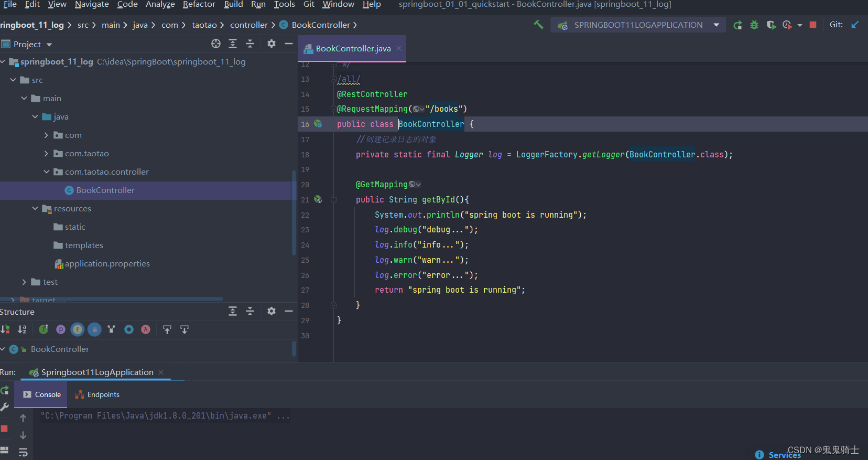Update project with the Git blue arrow

[x=855, y=25]
